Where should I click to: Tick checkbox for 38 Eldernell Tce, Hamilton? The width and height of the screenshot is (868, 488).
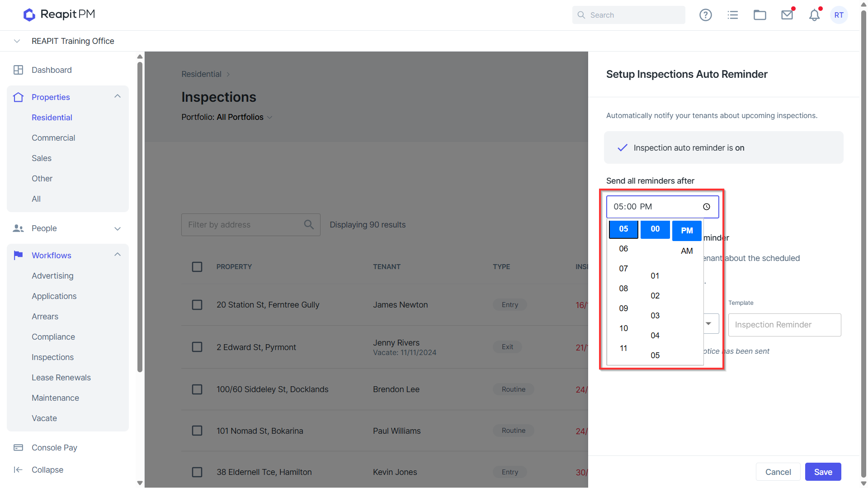[197, 472]
